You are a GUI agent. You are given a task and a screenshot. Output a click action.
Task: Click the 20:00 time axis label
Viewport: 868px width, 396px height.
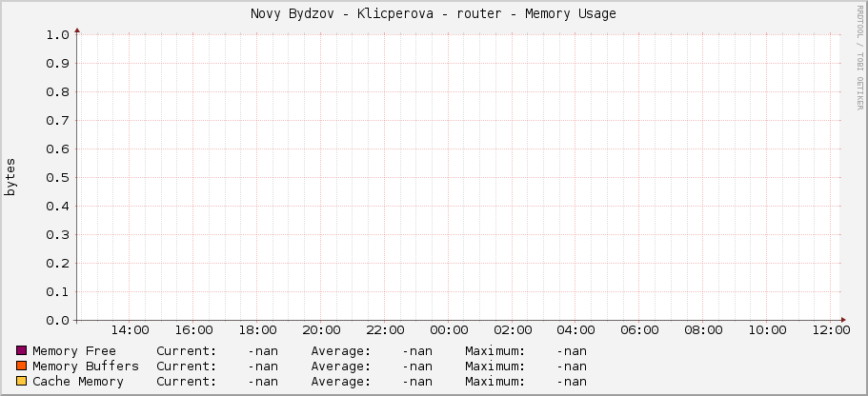click(321, 330)
